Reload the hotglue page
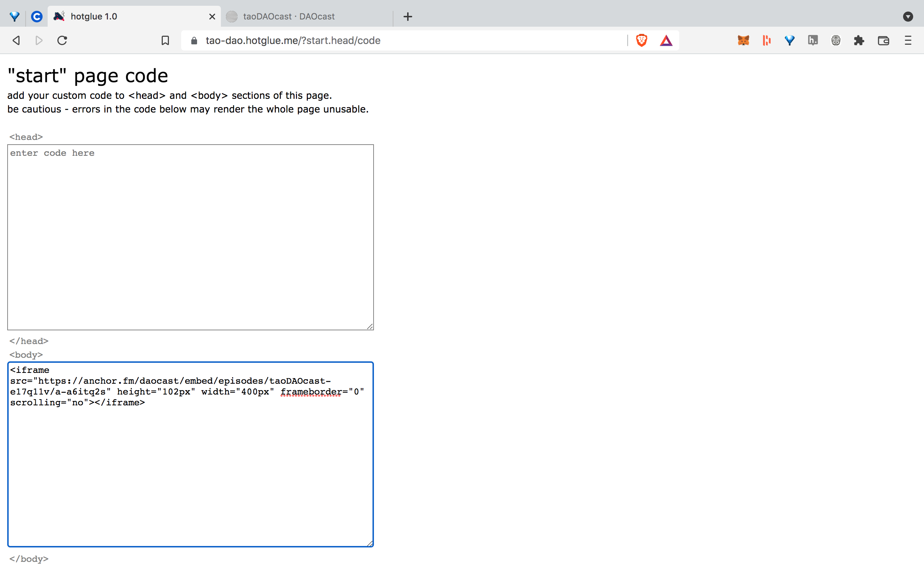The height and width of the screenshot is (577, 924). [62, 40]
